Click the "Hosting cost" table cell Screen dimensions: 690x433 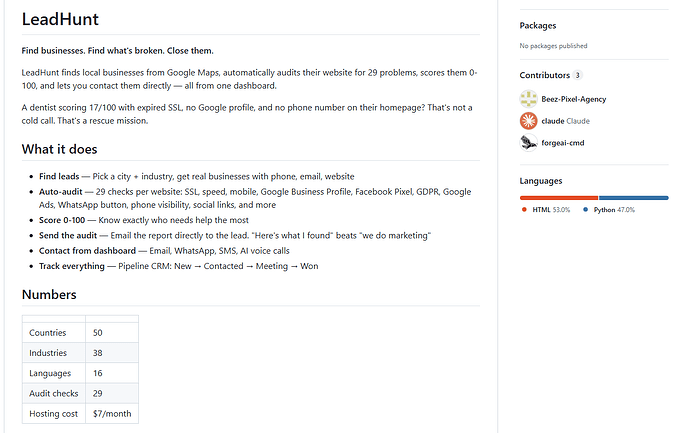click(54, 413)
